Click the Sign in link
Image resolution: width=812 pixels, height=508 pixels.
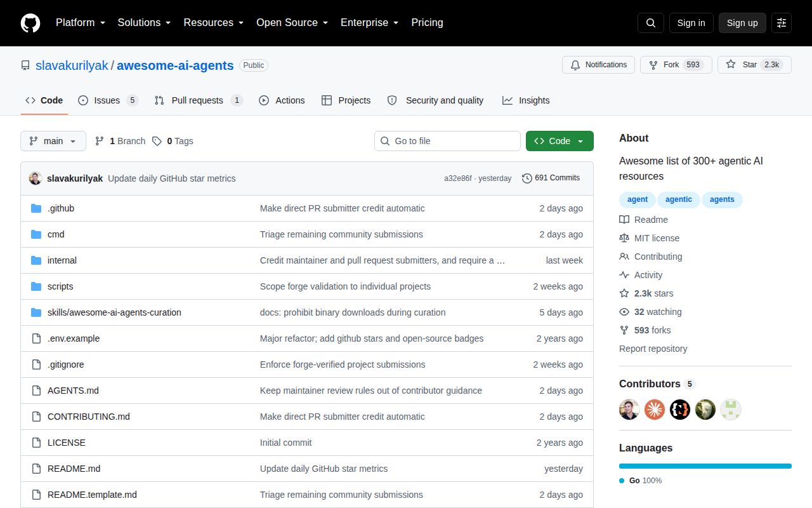(x=691, y=23)
